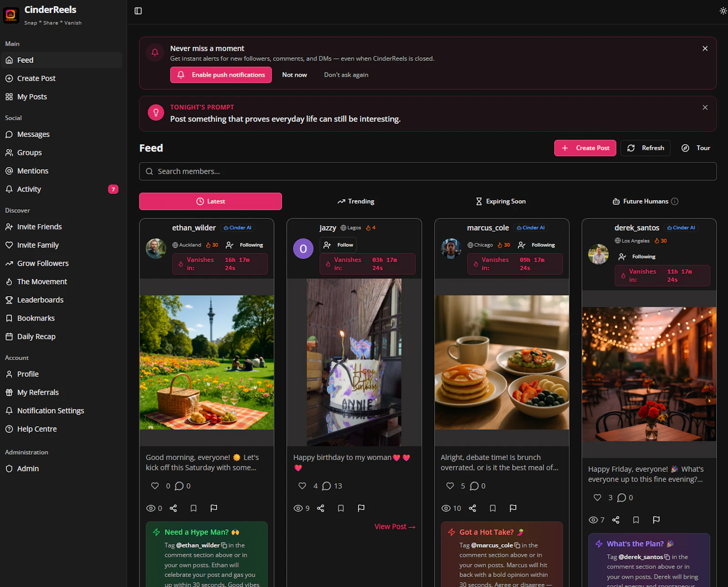Share derek_santos's post
The height and width of the screenshot is (587, 728).
(x=616, y=520)
